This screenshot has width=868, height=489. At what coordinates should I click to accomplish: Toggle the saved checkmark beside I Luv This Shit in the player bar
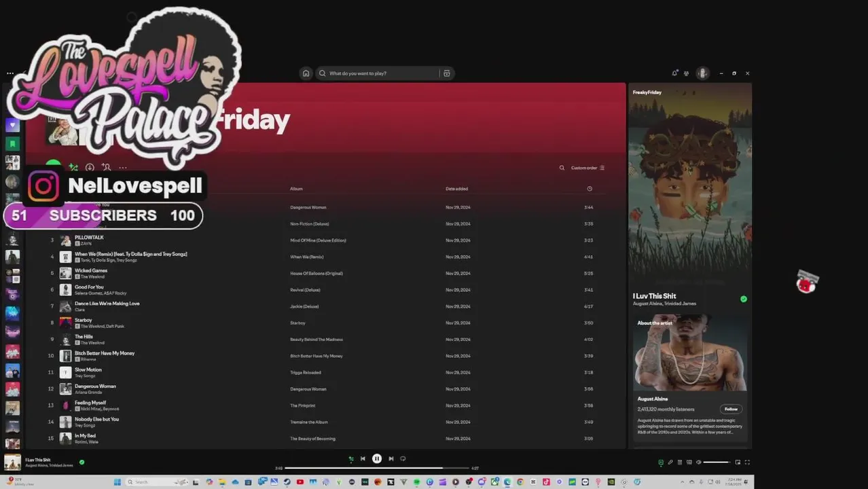pos(82,462)
